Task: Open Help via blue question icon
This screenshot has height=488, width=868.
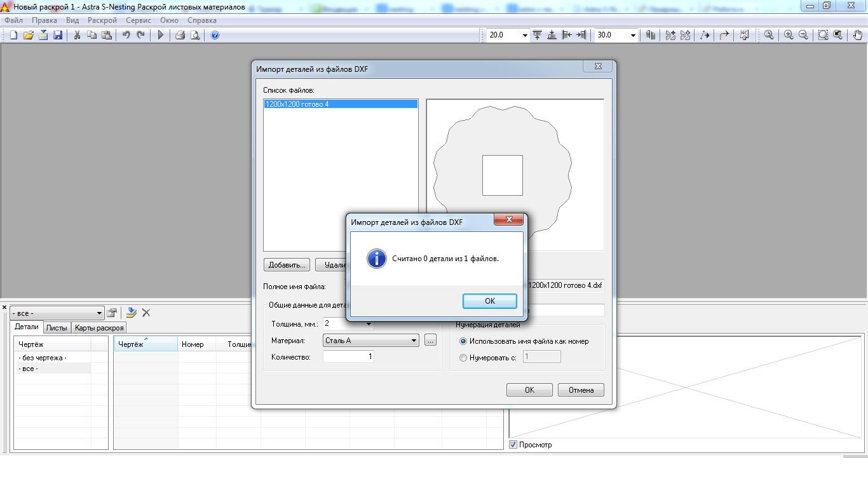Action: (x=215, y=36)
